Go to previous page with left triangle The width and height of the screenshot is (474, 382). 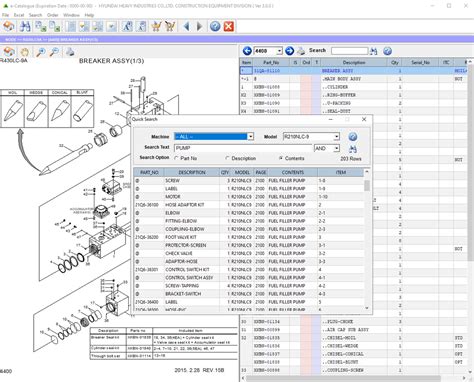point(187,26)
